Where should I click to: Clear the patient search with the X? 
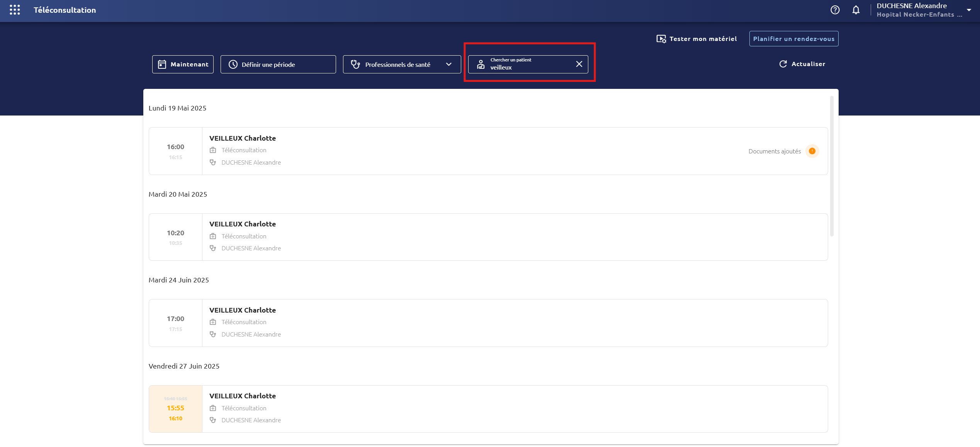pyautogui.click(x=579, y=64)
